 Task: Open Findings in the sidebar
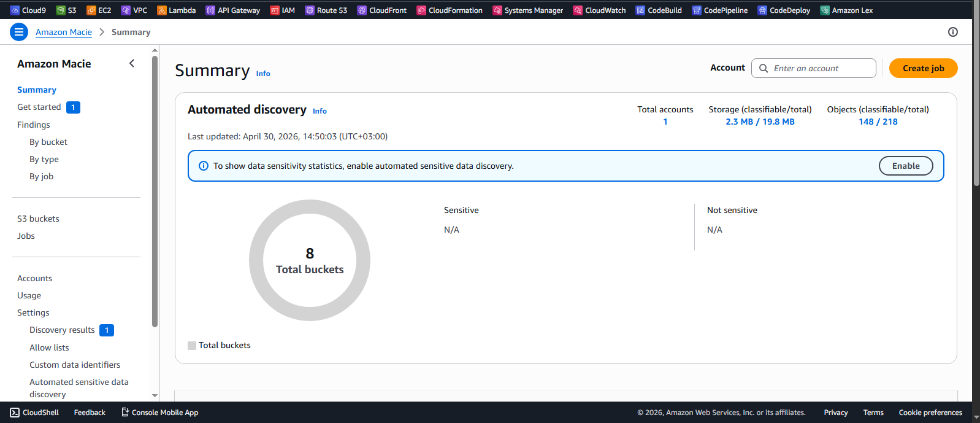[34, 125]
